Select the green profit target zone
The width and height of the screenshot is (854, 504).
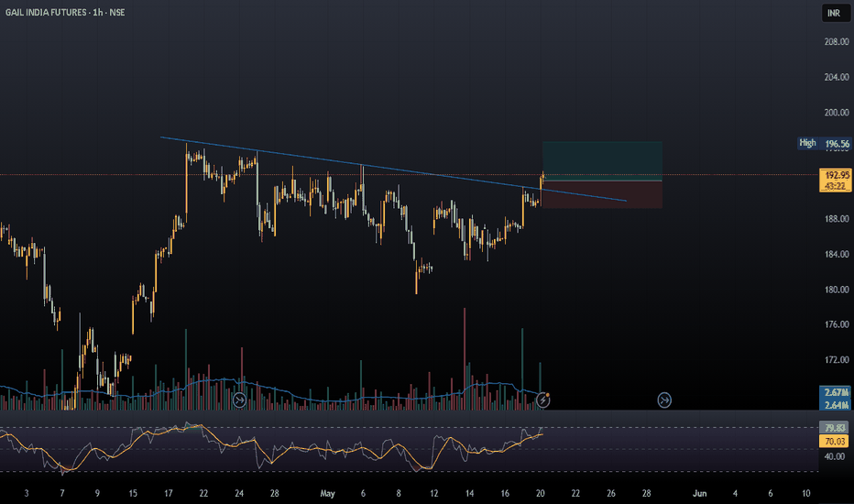pyautogui.click(x=602, y=160)
